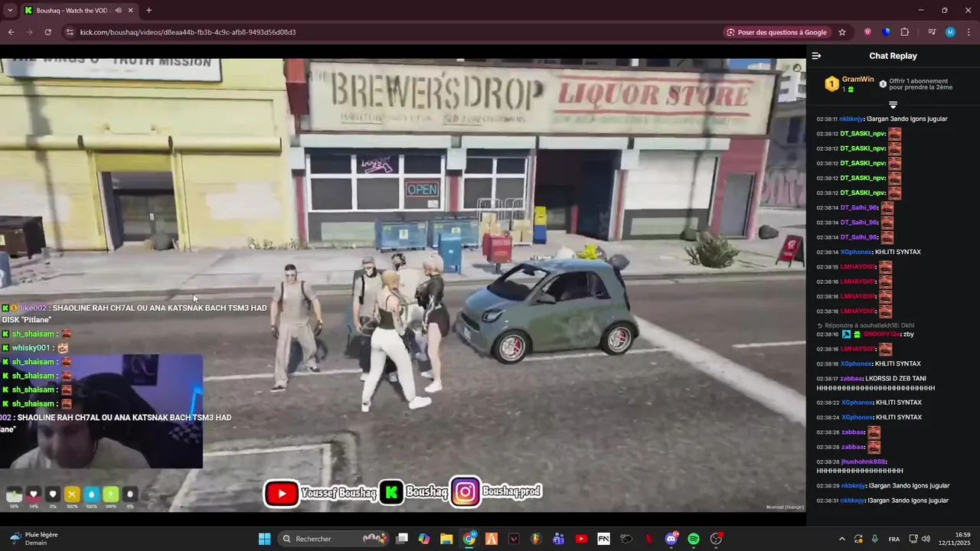The height and width of the screenshot is (551, 980).
Task: Open FRA keyboard language selector
Action: [894, 539]
